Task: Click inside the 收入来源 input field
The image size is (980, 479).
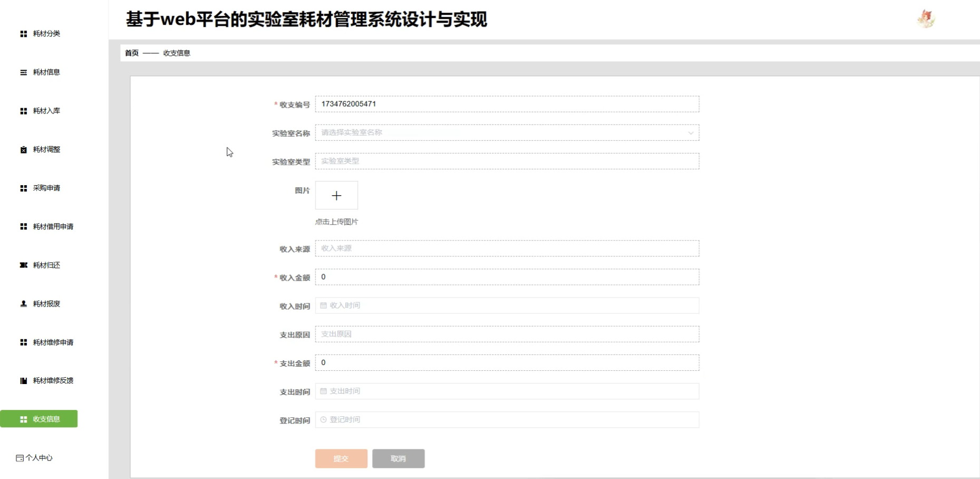Action: (506, 248)
